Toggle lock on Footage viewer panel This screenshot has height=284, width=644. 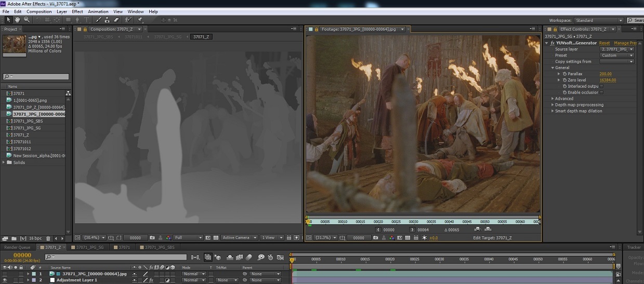click(x=317, y=29)
